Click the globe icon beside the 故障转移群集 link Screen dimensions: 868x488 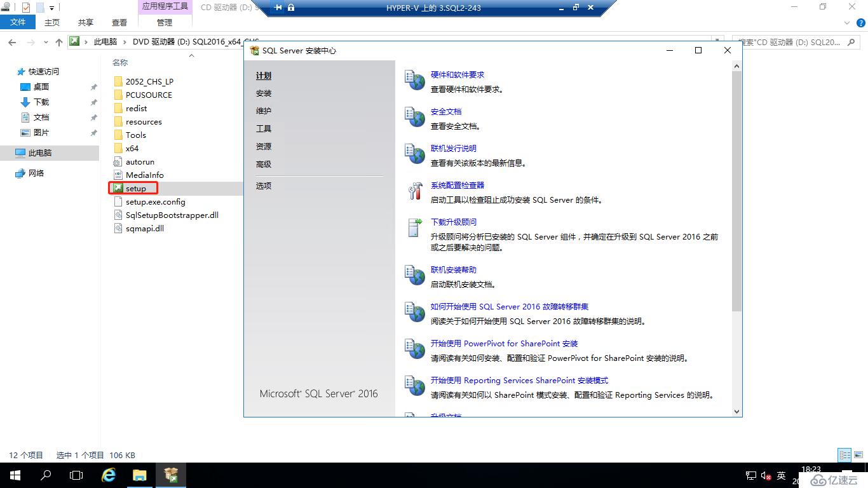click(x=415, y=313)
